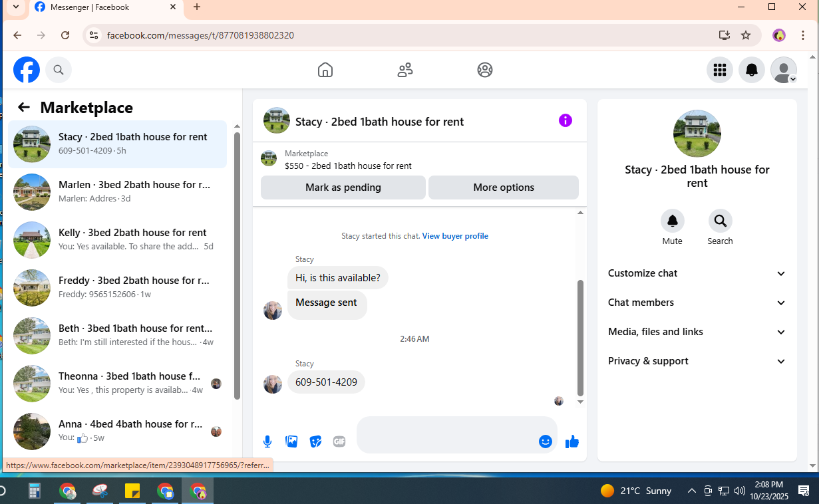
Task: Open conversation information purple icon
Action: [x=565, y=120]
